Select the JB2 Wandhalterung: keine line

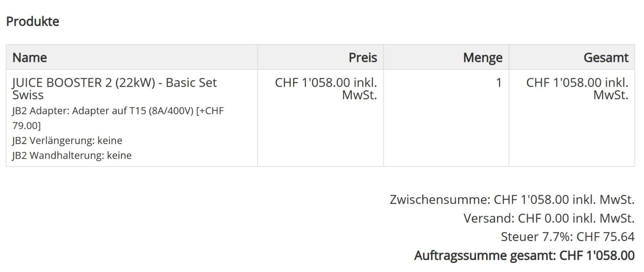pyautogui.click(x=72, y=155)
